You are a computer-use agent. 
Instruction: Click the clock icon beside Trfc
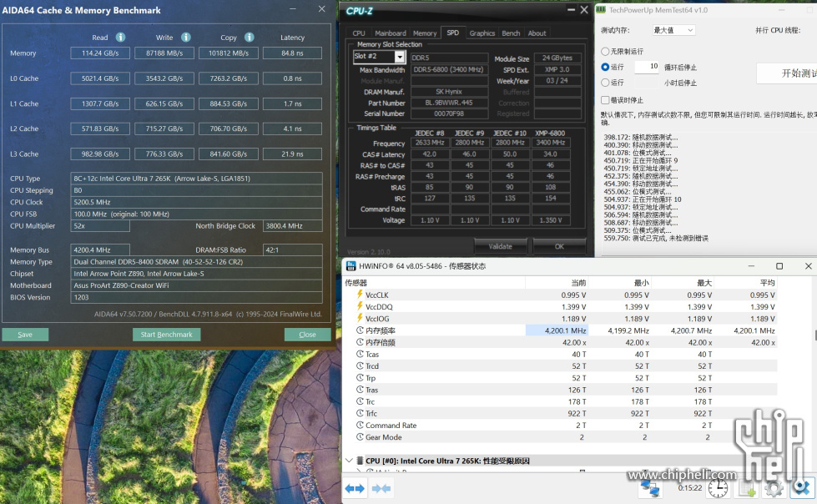coord(360,413)
